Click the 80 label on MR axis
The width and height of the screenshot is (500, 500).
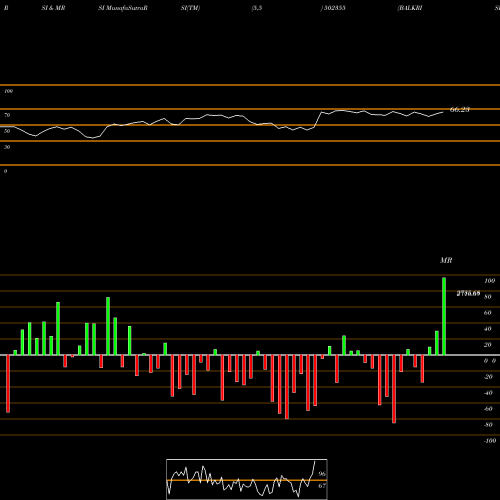point(488,297)
